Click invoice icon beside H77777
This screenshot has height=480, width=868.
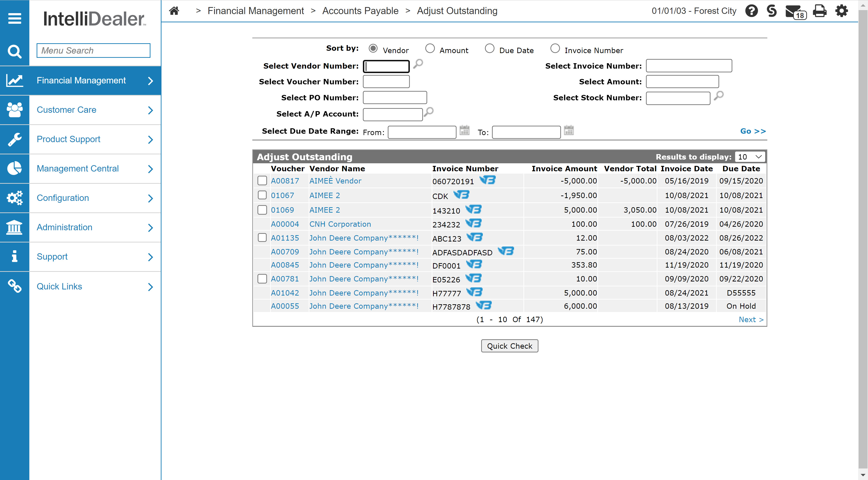(x=474, y=292)
